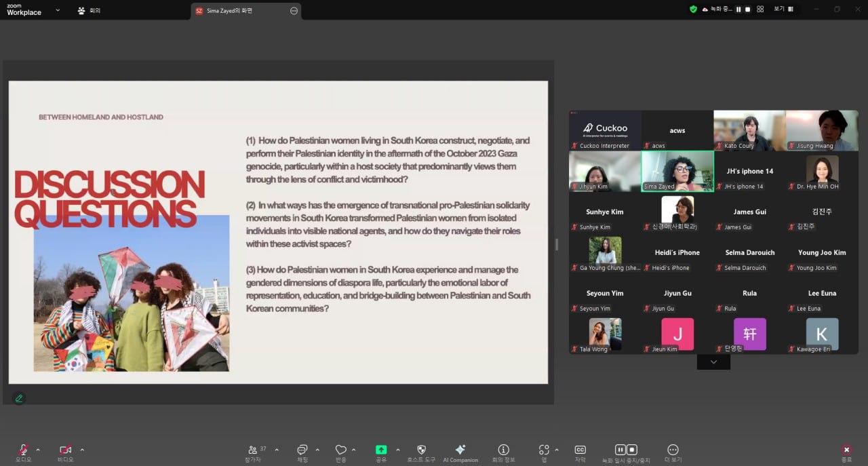Expand reactions options arrow

353,450
